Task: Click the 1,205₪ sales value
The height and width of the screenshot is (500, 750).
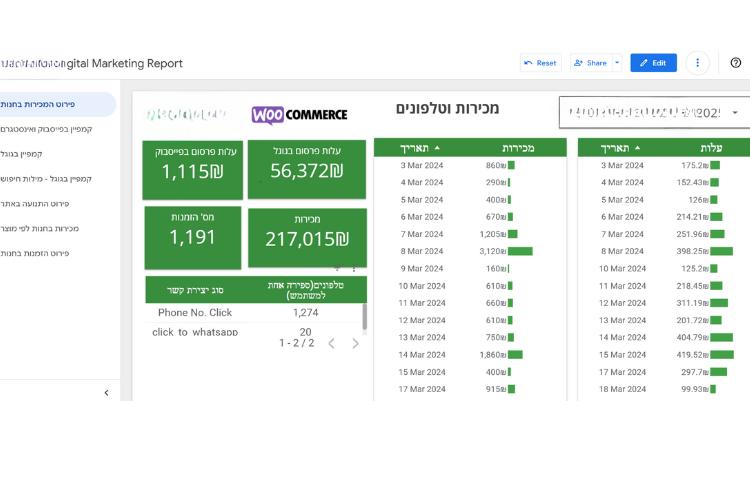Action: click(x=493, y=234)
